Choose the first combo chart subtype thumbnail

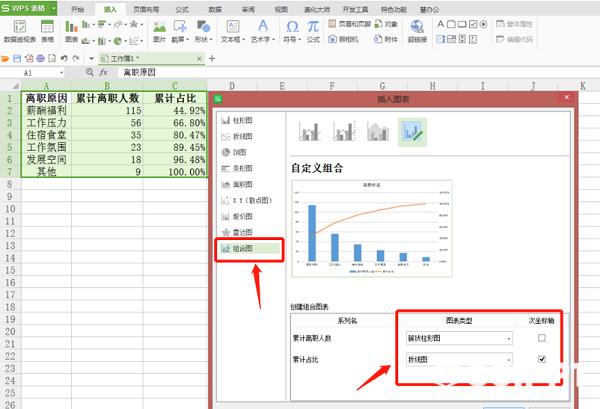coord(309,132)
